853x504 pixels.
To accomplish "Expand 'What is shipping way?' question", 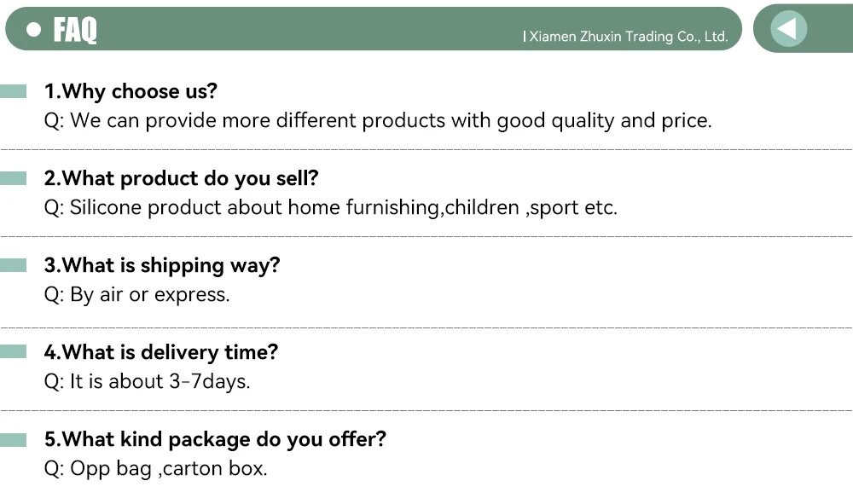I will tap(162, 265).
